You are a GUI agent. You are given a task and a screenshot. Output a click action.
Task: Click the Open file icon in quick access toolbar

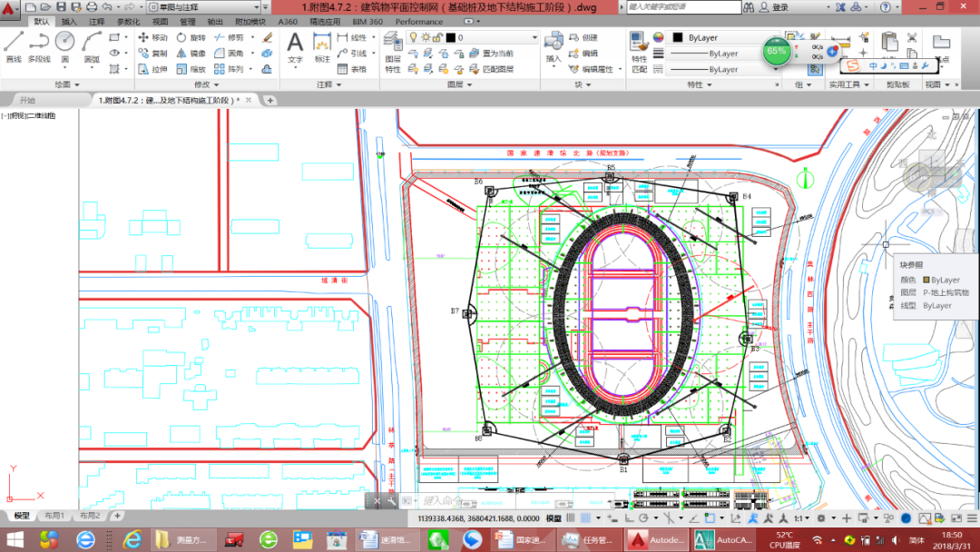pyautogui.click(x=45, y=7)
